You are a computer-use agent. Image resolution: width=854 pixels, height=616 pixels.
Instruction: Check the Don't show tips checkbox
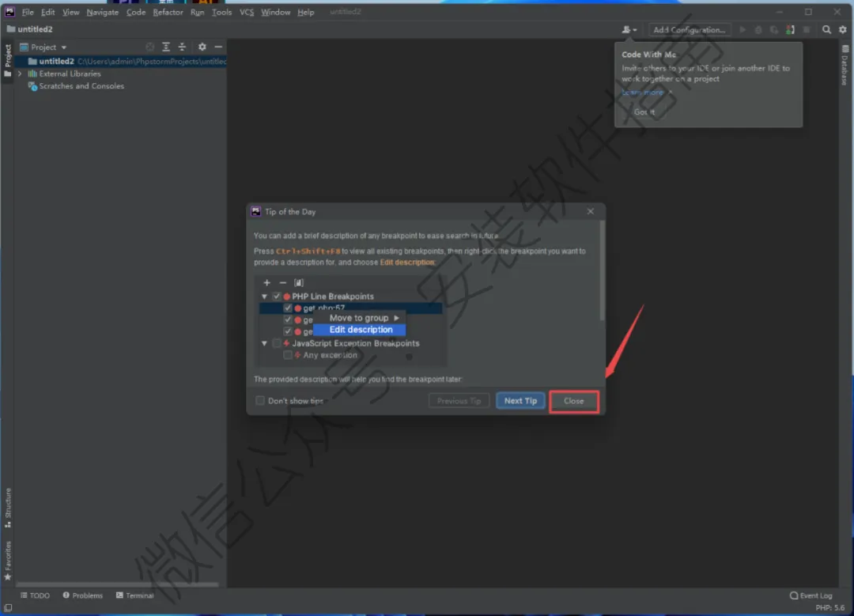[x=260, y=400]
